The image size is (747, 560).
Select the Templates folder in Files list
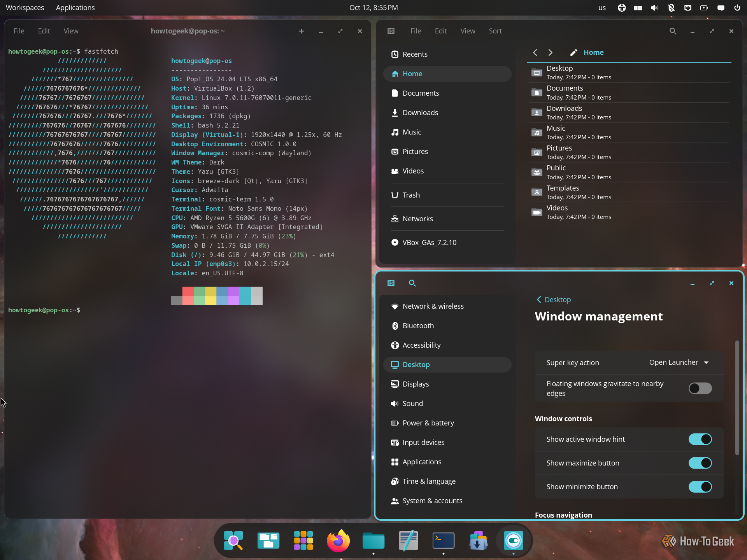click(629, 192)
